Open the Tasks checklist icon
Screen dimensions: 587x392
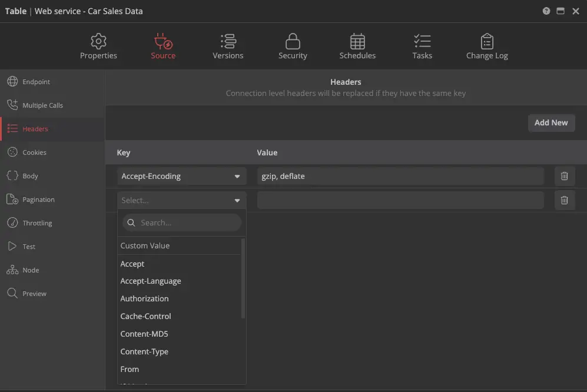click(422, 41)
